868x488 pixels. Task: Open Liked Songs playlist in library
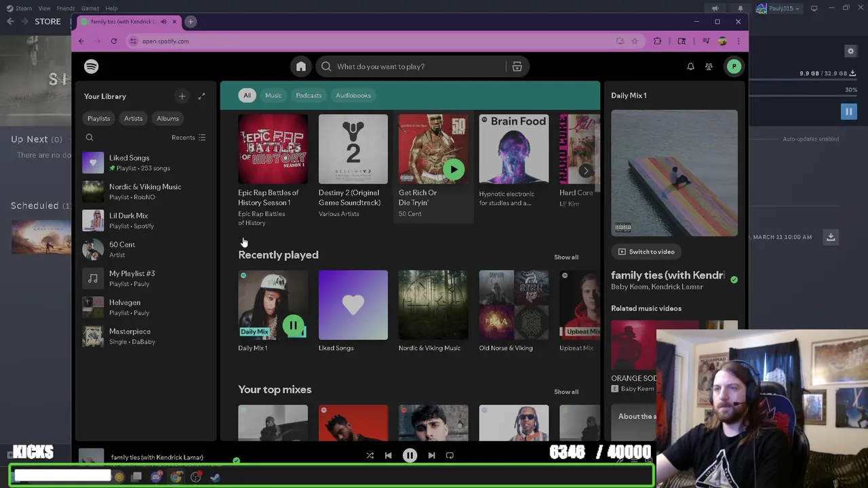pyautogui.click(x=146, y=163)
